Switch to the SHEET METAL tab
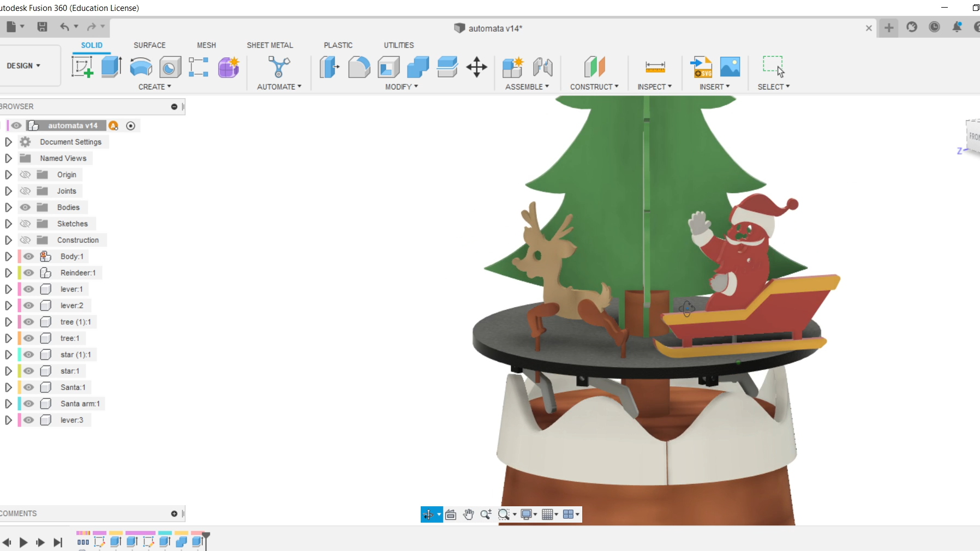This screenshot has width=980, height=551. tap(270, 45)
